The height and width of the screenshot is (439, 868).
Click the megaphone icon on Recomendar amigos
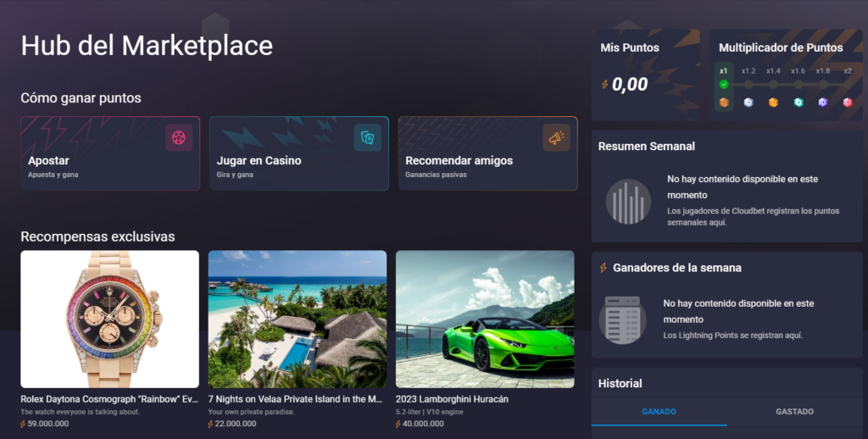[x=556, y=138]
